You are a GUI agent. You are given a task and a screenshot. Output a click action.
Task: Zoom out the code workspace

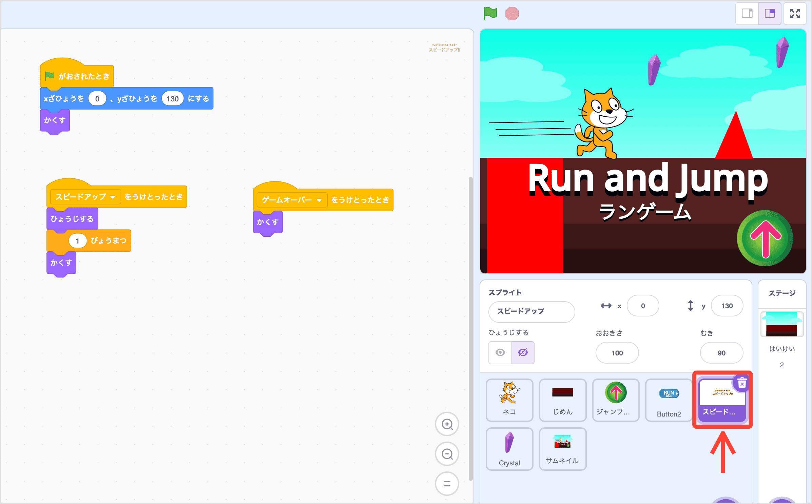pyautogui.click(x=447, y=454)
